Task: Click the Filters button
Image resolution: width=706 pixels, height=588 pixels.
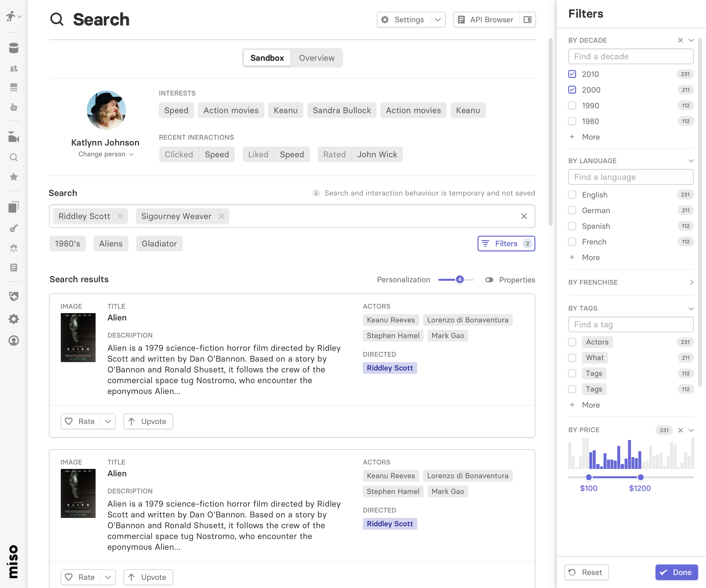Action: (x=506, y=244)
